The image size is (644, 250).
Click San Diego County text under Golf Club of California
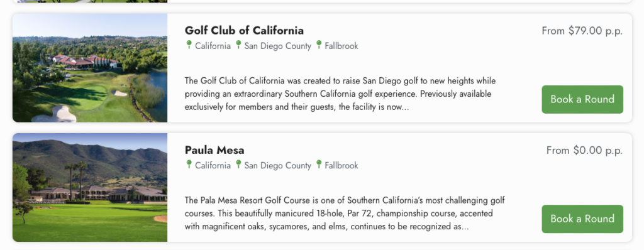tap(277, 46)
